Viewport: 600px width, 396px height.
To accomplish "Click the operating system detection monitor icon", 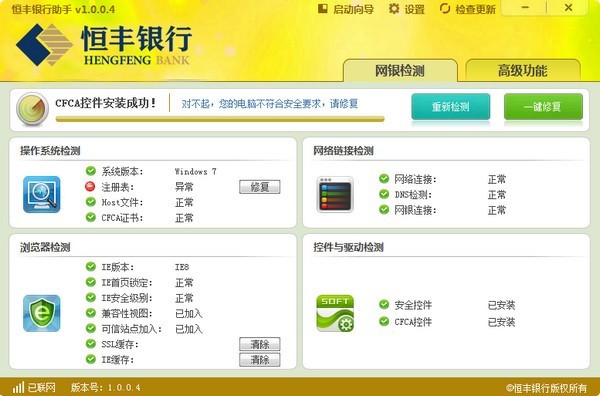I will pos(42,194).
